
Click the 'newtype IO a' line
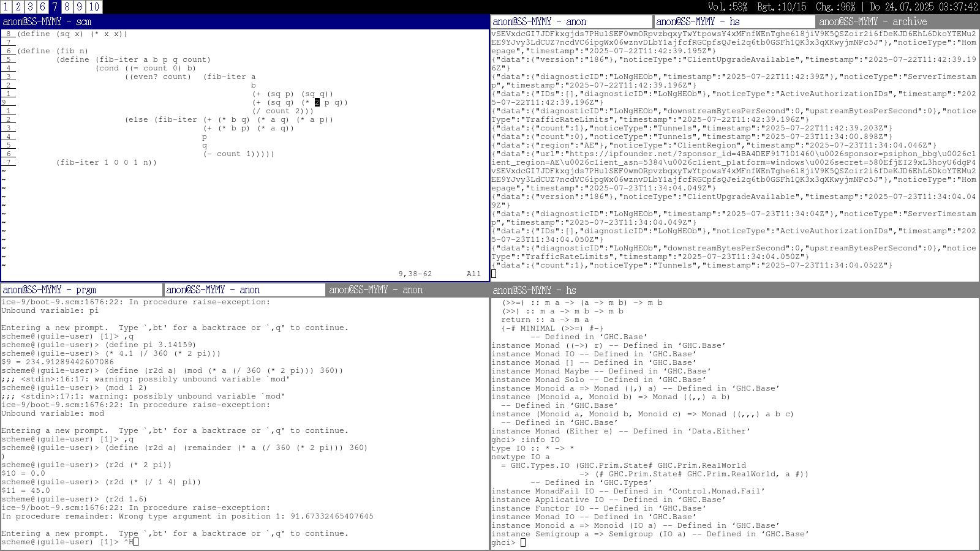(521, 457)
